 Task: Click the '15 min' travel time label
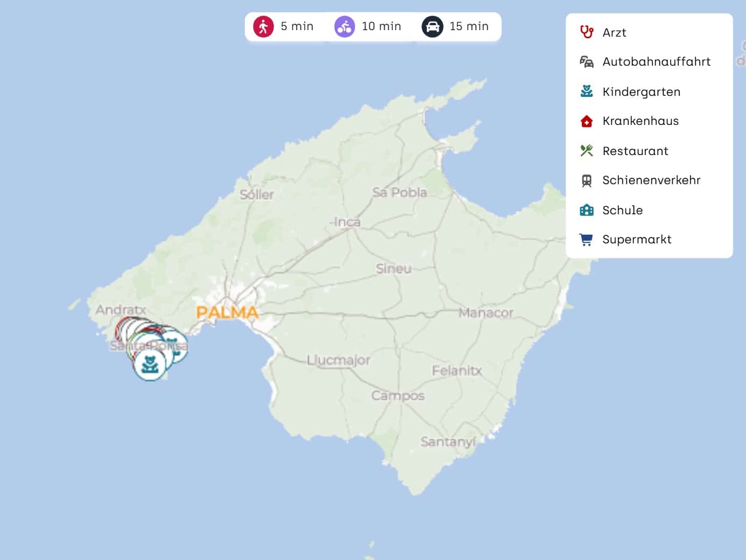(469, 26)
